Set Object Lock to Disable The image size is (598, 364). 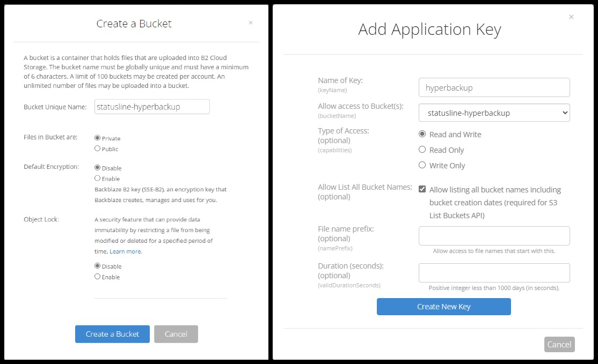click(x=97, y=266)
